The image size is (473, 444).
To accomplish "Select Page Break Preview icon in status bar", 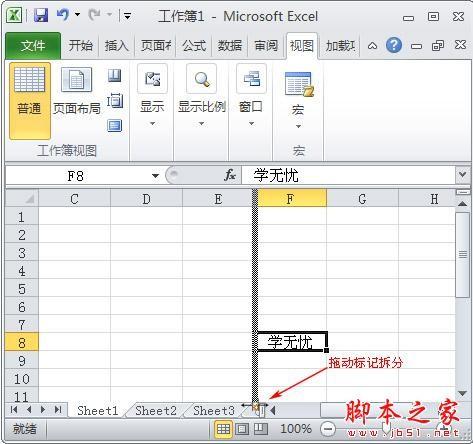I will [261, 429].
